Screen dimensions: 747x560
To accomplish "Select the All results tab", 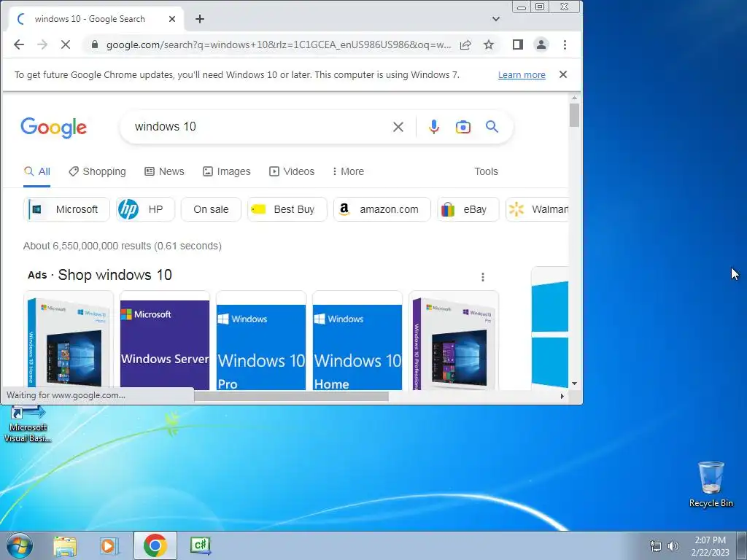I will click(37, 171).
